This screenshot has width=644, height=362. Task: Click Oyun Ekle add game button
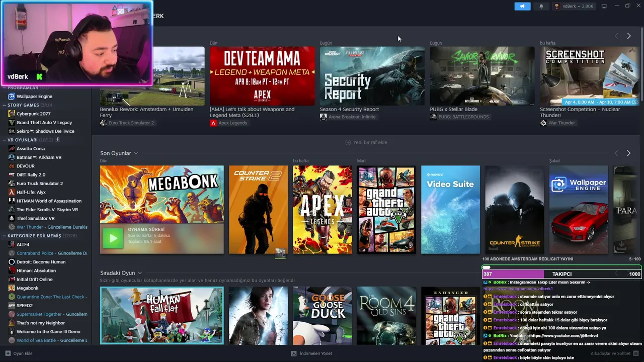(x=19, y=353)
